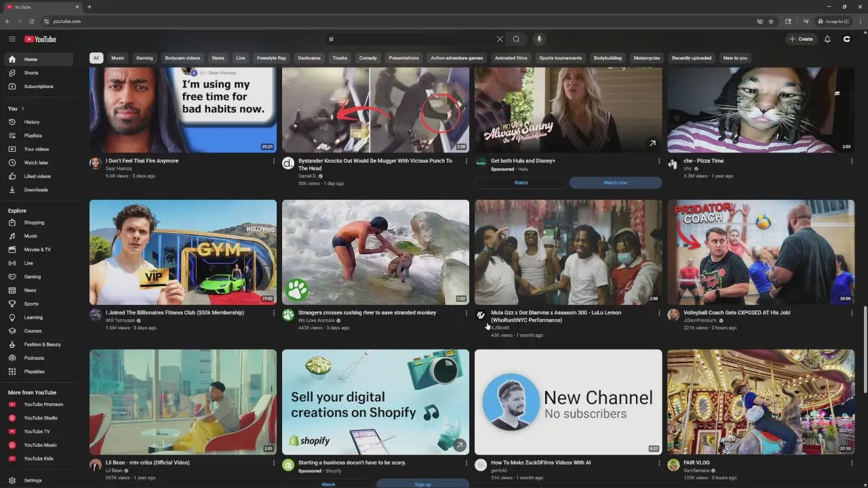Open browser three-dot menu
This screenshot has width=868, height=488.
tap(860, 21)
